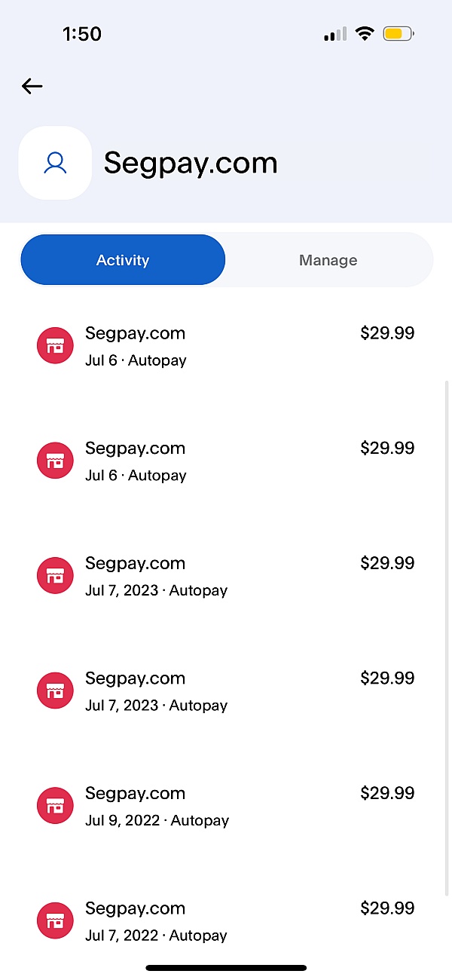Image resolution: width=452 pixels, height=980 pixels.
Task: Tap the battery icon in status bar
Action: click(x=397, y=34)
